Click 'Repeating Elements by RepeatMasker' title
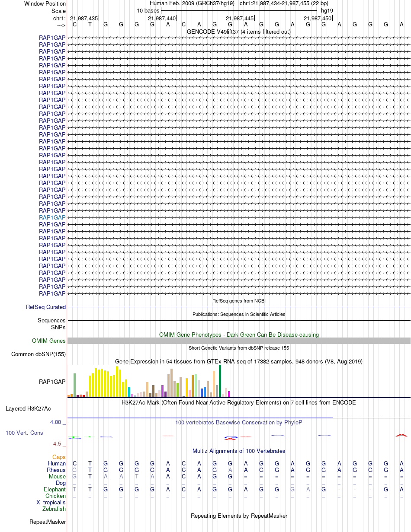411x532 pixels. pos(239,516)
